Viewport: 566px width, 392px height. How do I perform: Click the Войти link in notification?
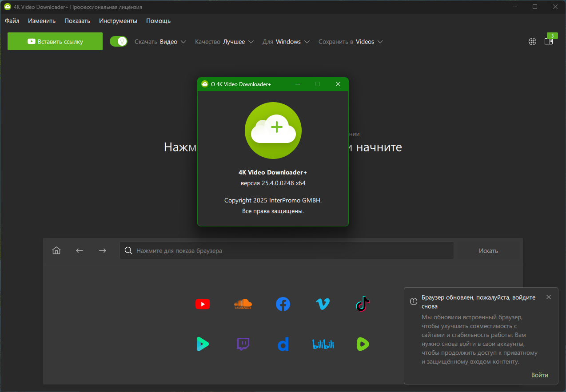pos(539,375)
